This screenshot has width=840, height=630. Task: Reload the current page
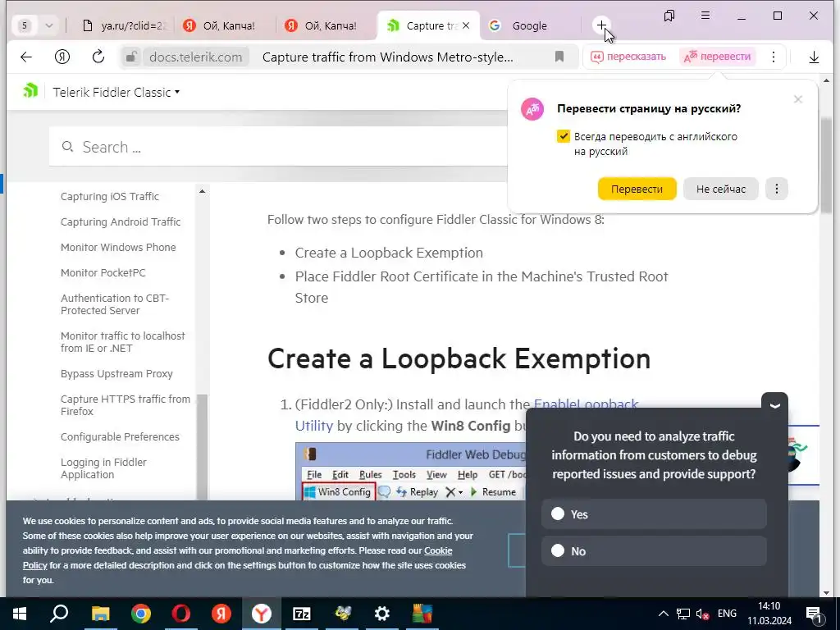(98, 57)
